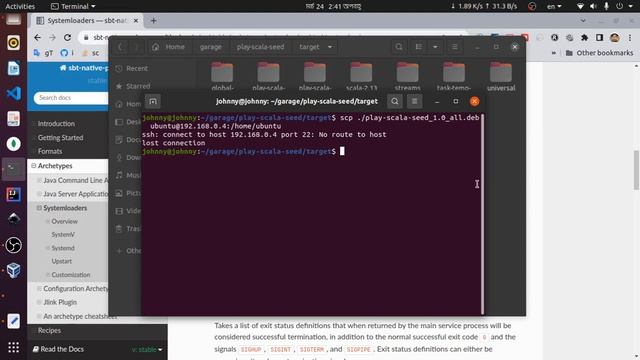Select the Systemloaders browser tab
Image resolution: width=640 pixels, height=360 pixels.
87,20
